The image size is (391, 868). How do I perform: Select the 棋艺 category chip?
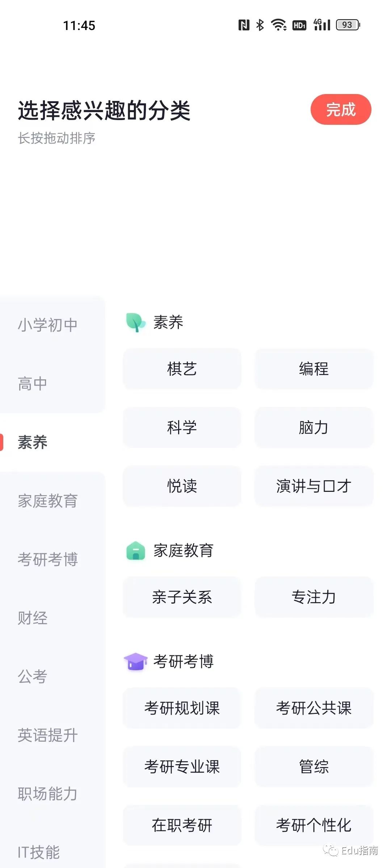(182, 369)
